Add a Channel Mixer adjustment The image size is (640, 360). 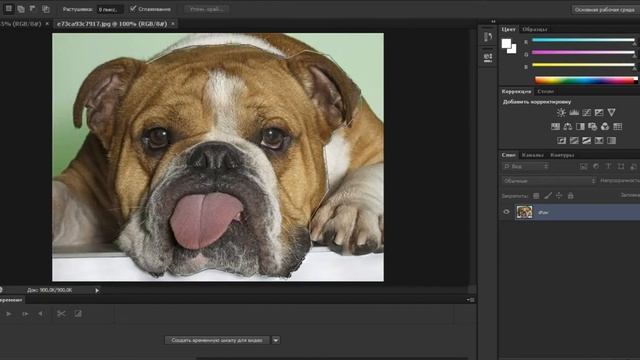tap(605, 127)
